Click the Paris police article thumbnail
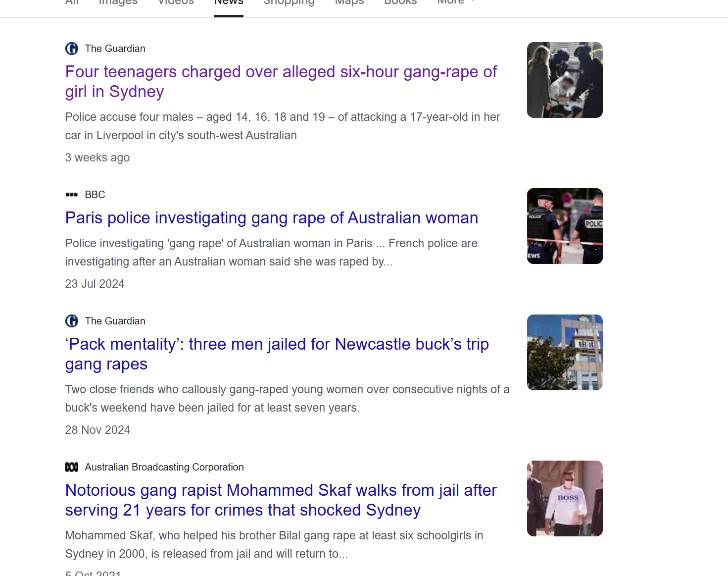Screen dimensions: 728x576 [565, 226]
